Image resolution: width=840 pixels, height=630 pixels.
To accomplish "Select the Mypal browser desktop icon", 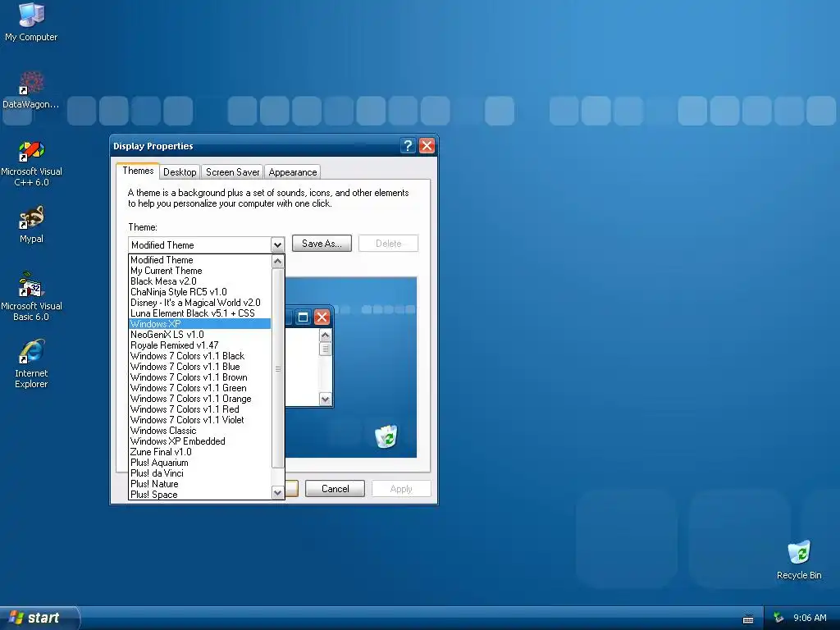I will click(31, 225).
